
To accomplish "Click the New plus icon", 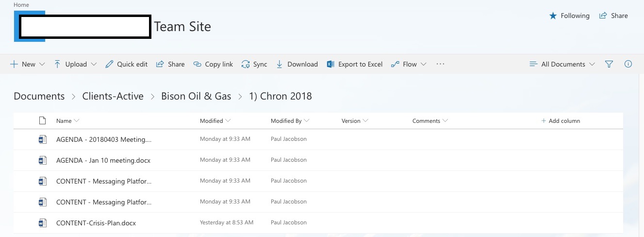I will 14,64.
